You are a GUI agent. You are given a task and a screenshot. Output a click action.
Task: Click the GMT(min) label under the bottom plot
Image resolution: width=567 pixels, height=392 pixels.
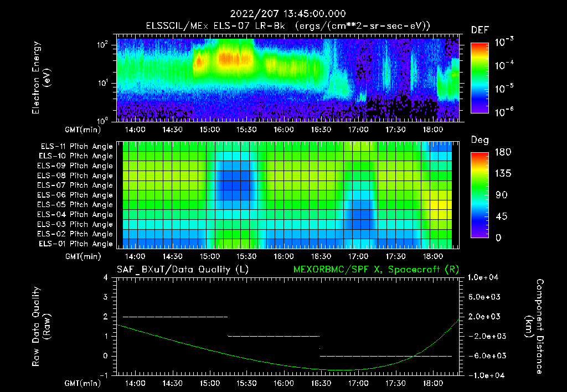coord(83,383)
